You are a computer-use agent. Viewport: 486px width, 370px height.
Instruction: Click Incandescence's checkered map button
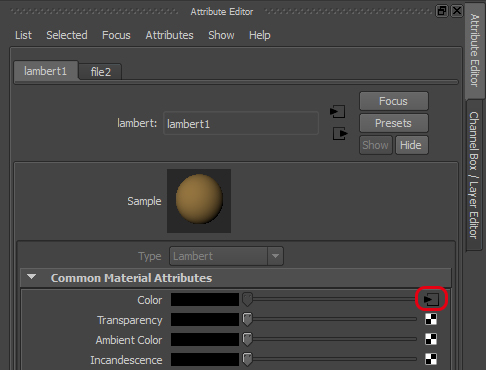(x=431, y=359)
